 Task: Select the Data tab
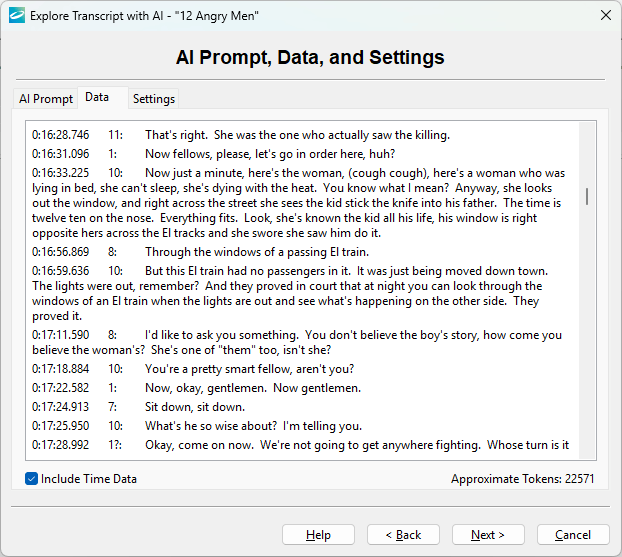tap(97, 97)
